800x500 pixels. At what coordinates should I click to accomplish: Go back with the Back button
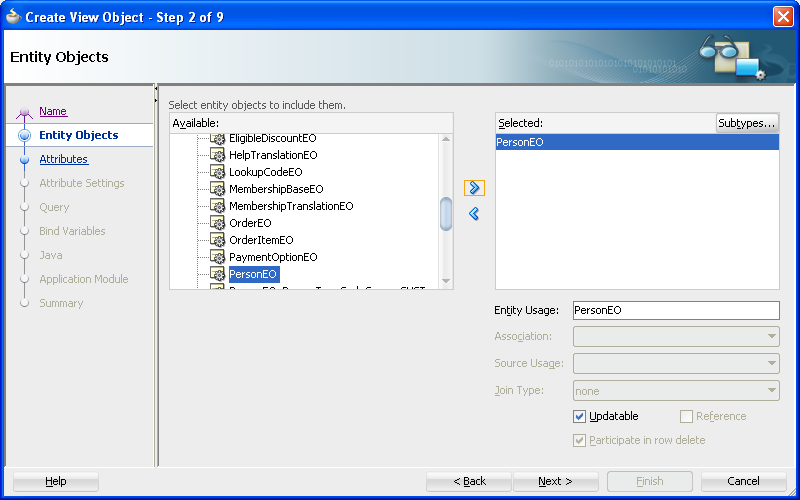[x=469, y=481]
